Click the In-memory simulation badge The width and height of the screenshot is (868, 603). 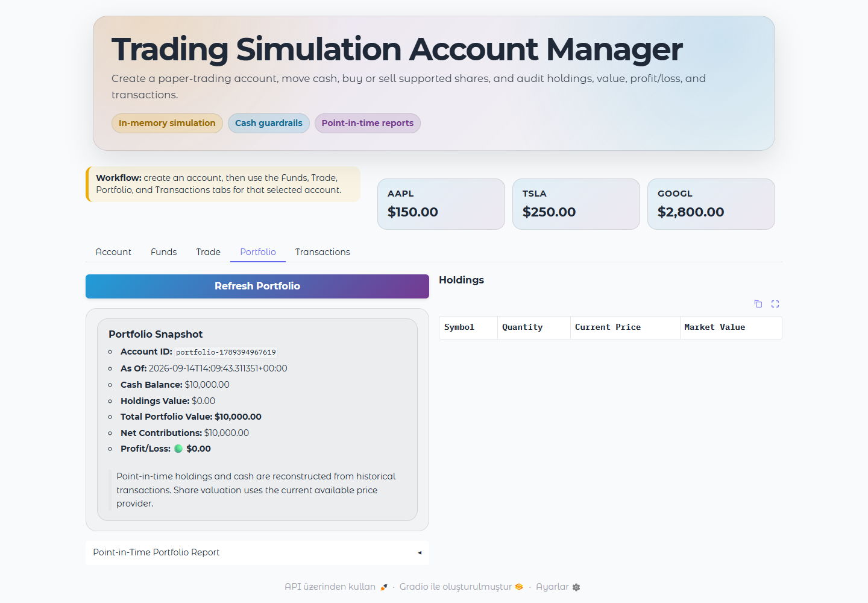click(x=167, y=123)
